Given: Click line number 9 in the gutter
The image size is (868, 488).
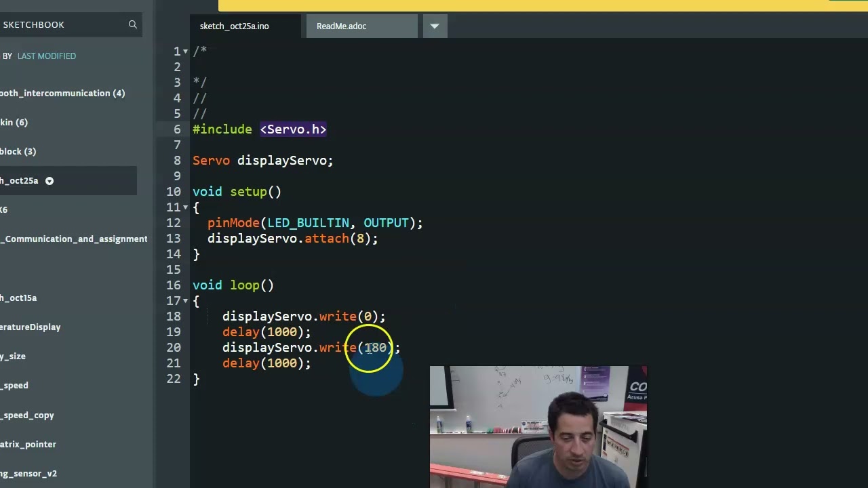Looking at the screenshot, I should click(177, 176).
